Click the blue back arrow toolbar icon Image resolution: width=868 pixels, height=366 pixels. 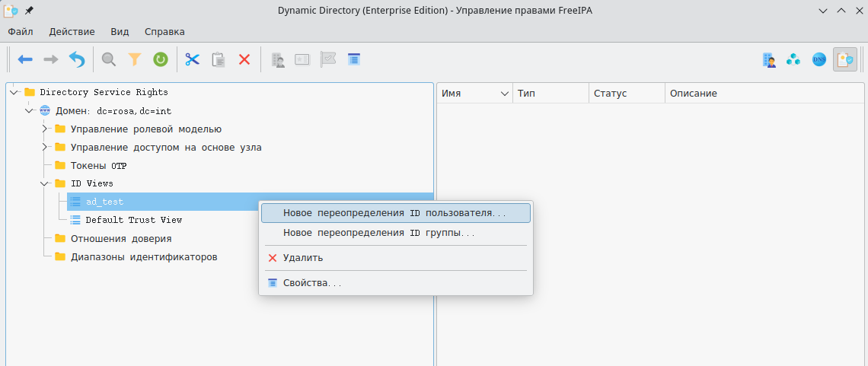25,59
